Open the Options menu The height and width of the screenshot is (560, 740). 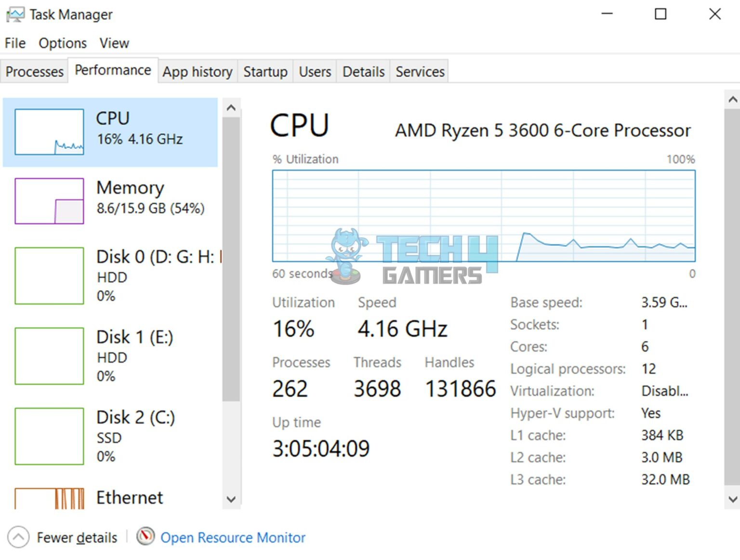(x=62, y=43)
